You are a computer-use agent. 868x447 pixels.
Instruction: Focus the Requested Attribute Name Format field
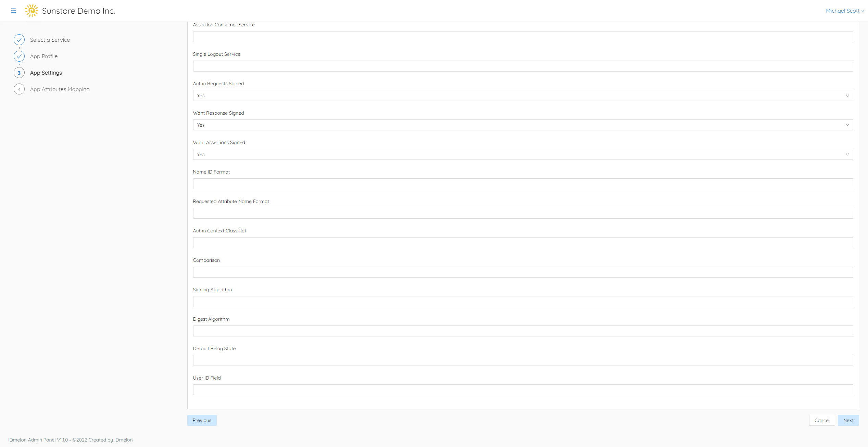pos(523,213)
